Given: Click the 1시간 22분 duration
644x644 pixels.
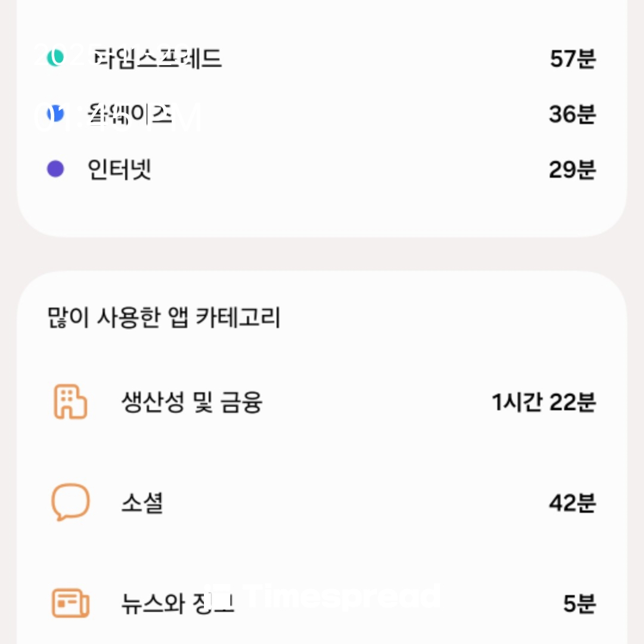Looking at the screenshot, I should pyautogui.click(x=543, y=402).
